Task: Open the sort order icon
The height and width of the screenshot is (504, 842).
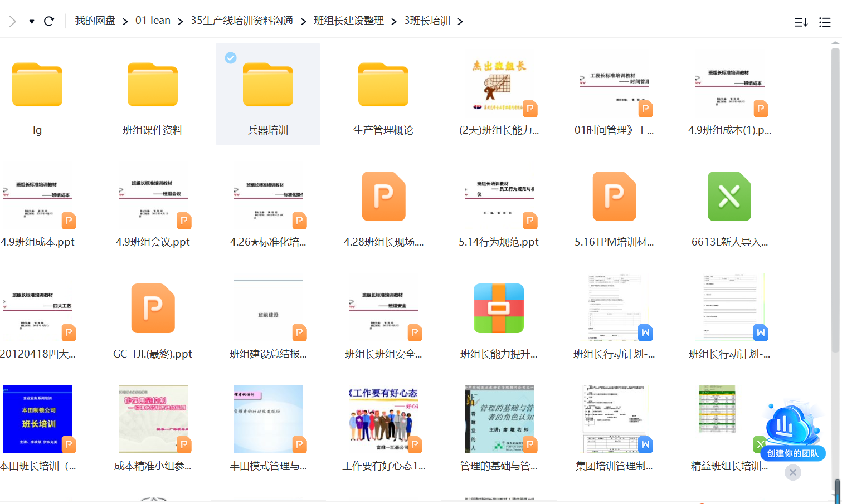Action: [801, 22]
